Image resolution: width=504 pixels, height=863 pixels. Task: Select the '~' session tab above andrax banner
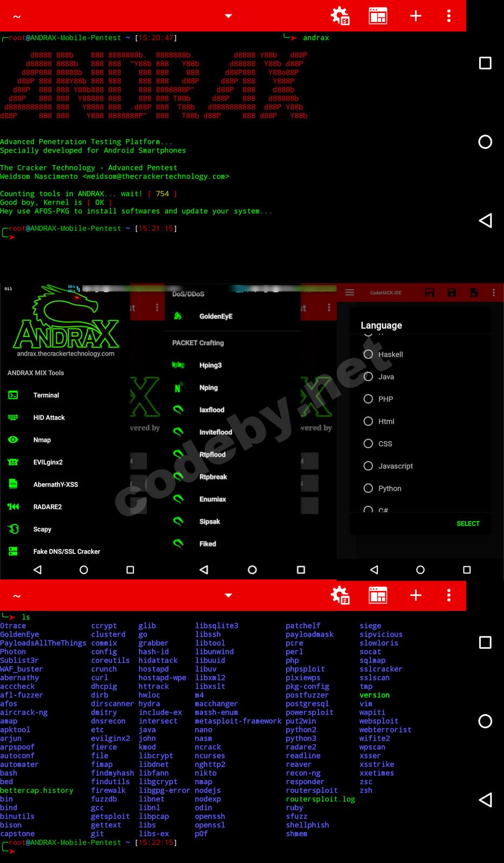click(x=17, y=17)
